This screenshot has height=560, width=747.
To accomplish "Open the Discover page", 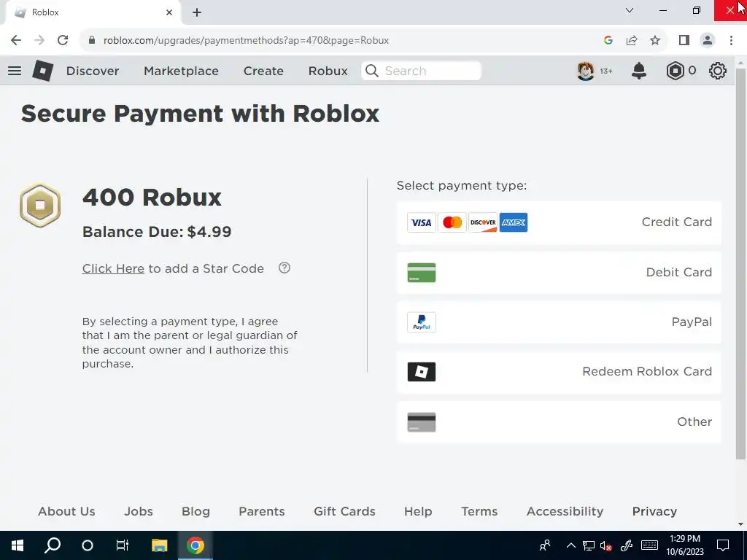I will (93, 71).
